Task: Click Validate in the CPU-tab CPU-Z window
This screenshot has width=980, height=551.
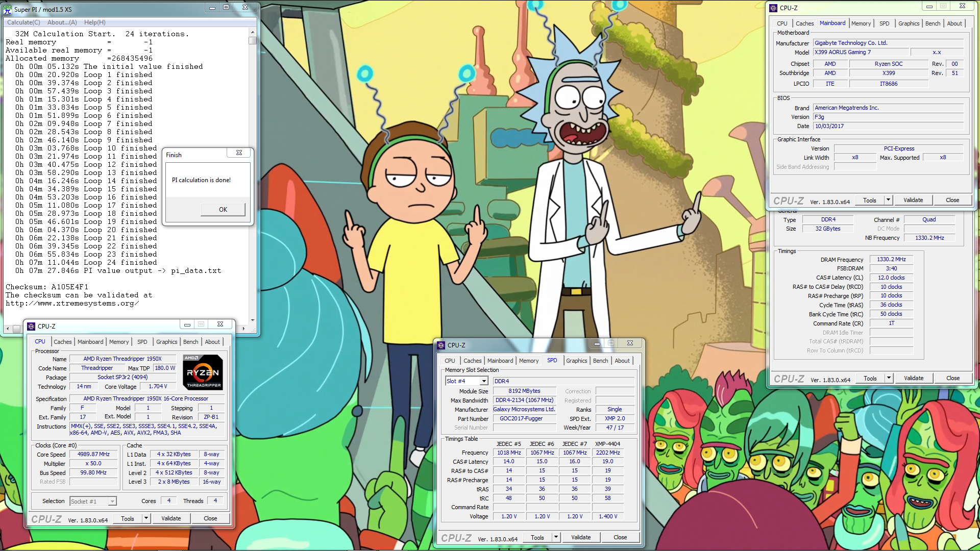Action: click(x=171, y=518)
